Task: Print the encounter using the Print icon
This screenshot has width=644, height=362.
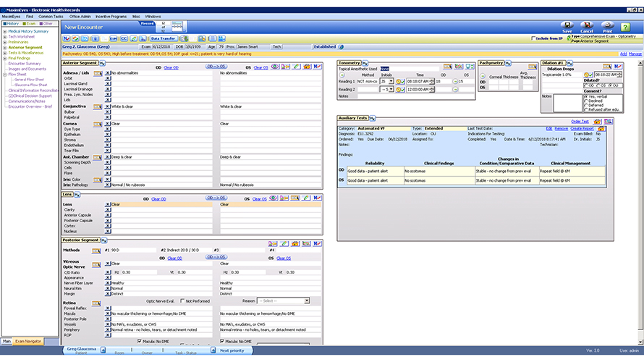Action: [x=606, y=25]
